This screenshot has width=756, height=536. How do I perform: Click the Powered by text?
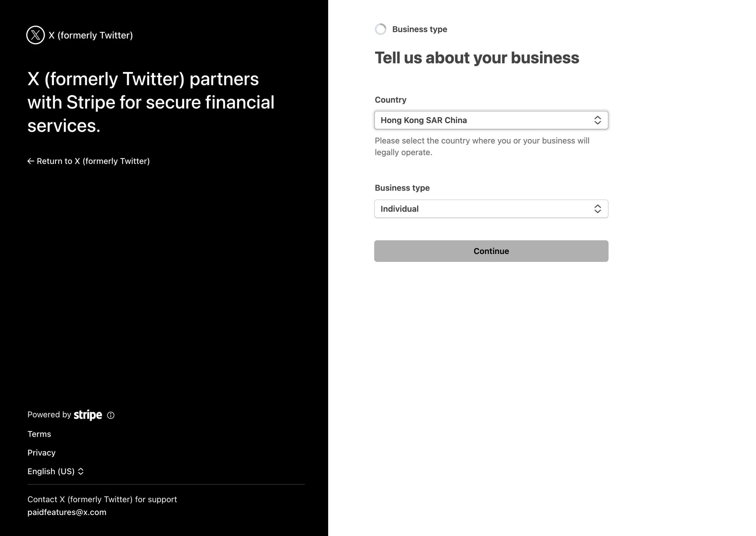[x=49, y=414]
